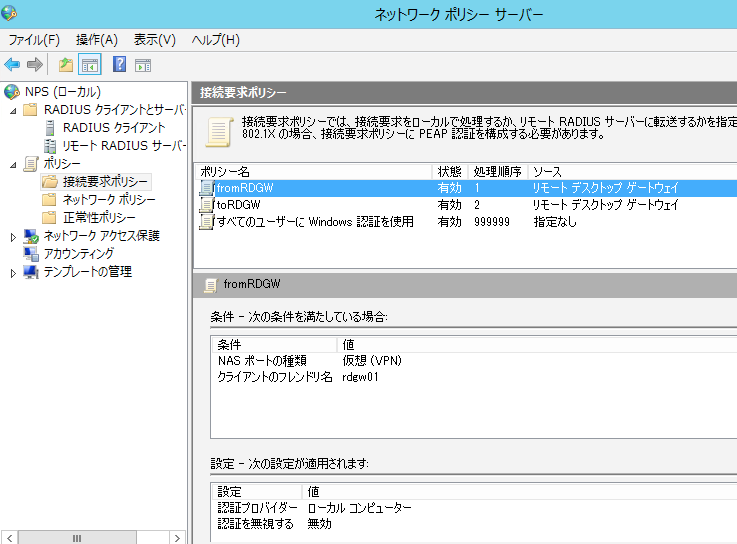
Task: Click 認証プロバイダー setting row
Action: (475, 508)
